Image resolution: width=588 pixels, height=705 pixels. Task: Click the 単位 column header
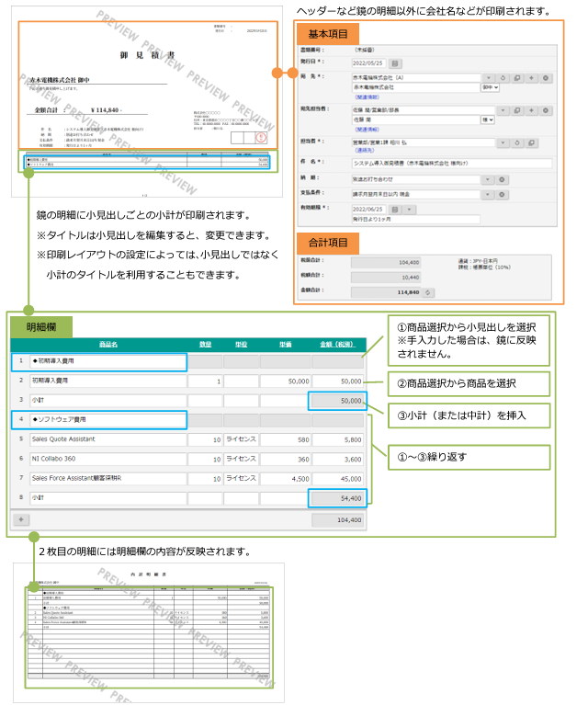click(242, 345)
